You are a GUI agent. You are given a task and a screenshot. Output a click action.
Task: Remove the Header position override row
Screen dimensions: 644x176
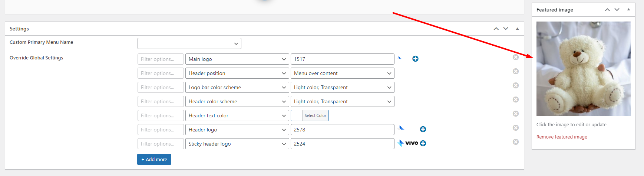515,71
